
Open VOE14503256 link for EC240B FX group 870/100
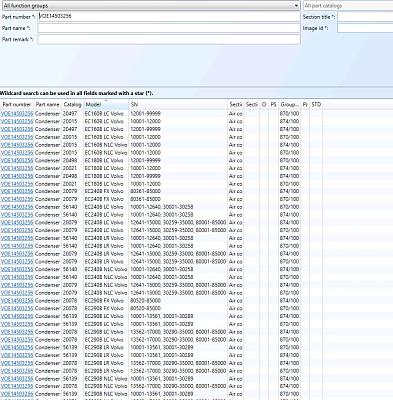click(17, 199)
